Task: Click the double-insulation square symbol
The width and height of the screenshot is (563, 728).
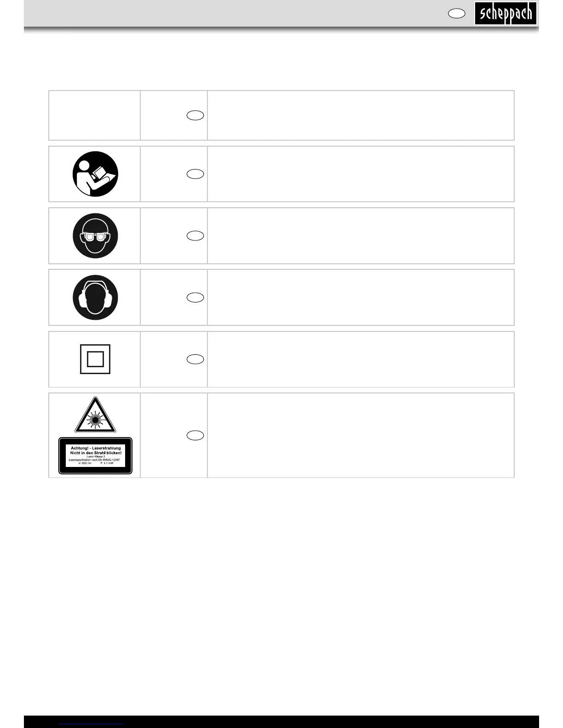Action: click(95, 359)
